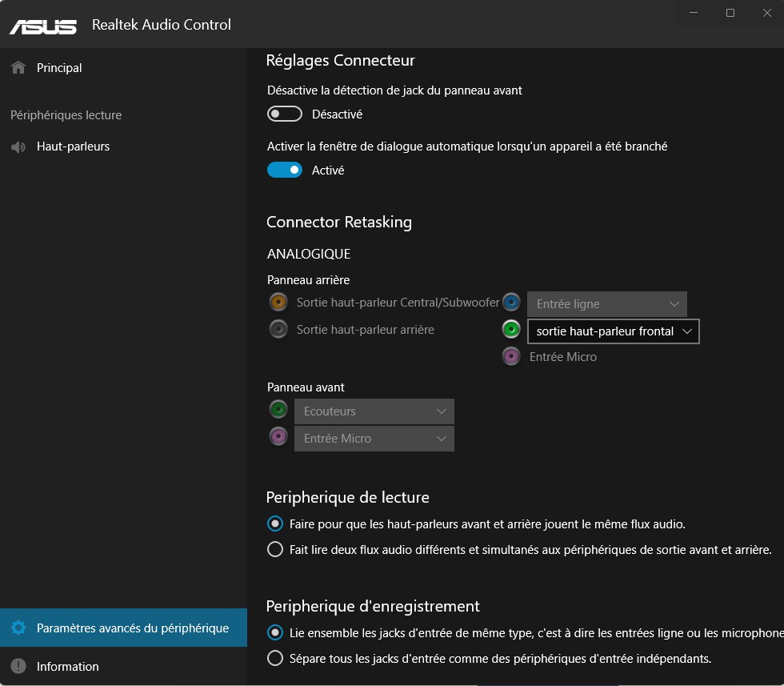Image resolution: width=784 pixels, height=686 pixels.
Task: Open Haut-parleurs in the sidebar
Action: [73, 146]
